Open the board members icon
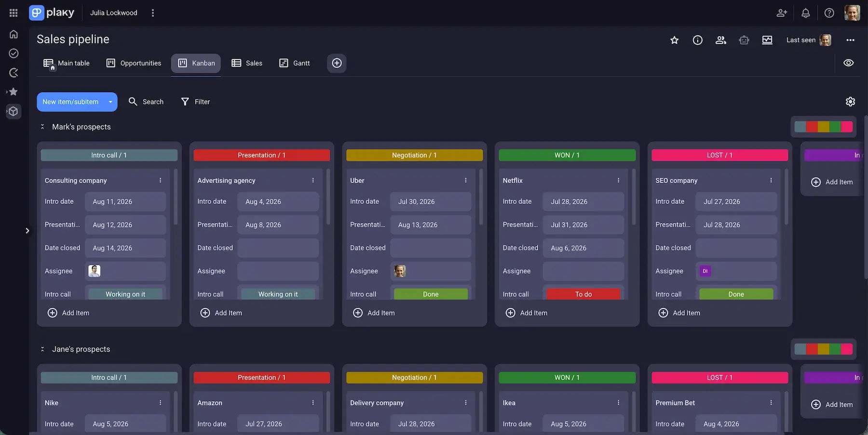The image size is (868, 435). pyautogui.click(x=720, y=40)
